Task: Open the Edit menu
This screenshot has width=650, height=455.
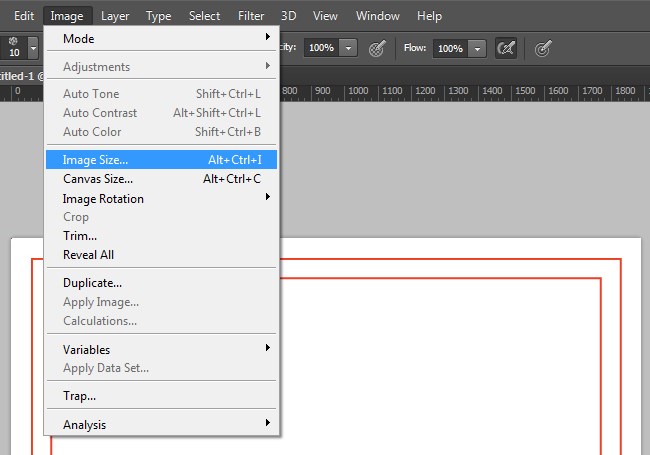Action: click(x=24, y=16)
